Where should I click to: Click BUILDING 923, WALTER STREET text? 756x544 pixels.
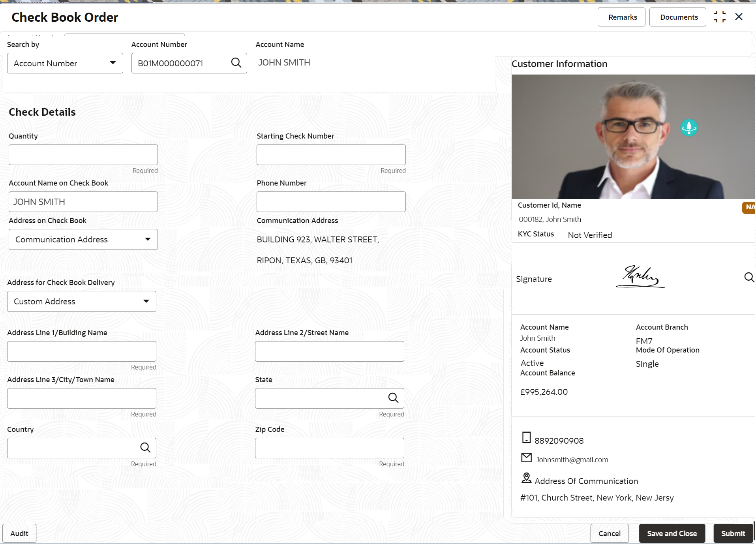click(318, 240)
